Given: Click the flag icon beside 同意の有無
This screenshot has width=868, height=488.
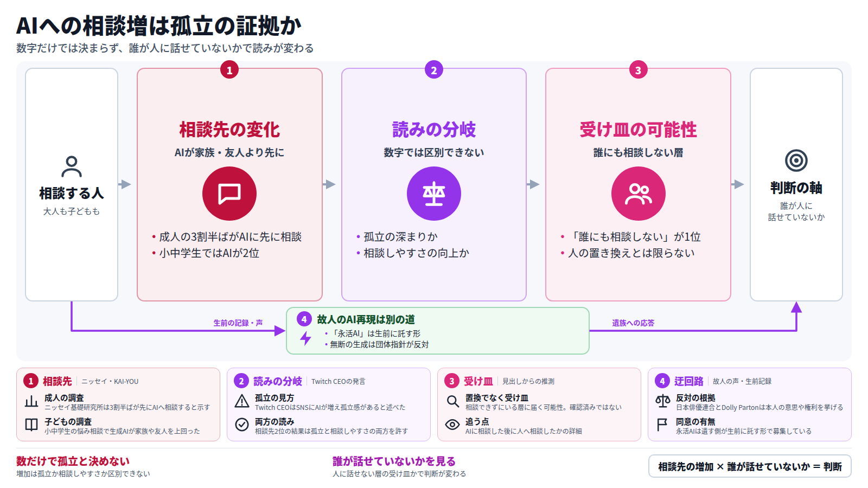Looking at the screenshot, I should [662, 425].
